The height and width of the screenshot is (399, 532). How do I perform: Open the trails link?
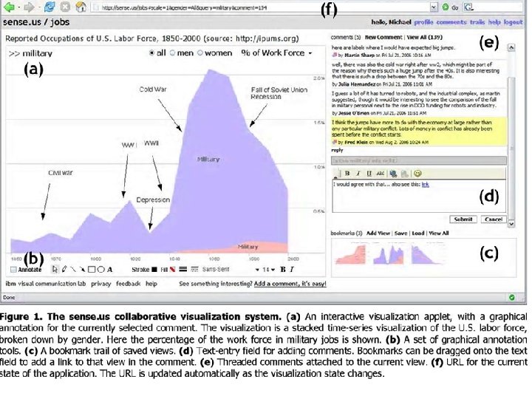pos(477,22)
